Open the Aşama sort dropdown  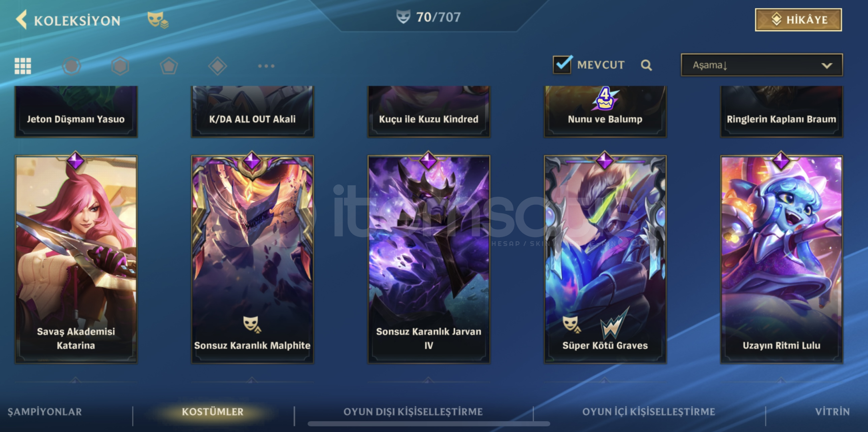point(762,65)
